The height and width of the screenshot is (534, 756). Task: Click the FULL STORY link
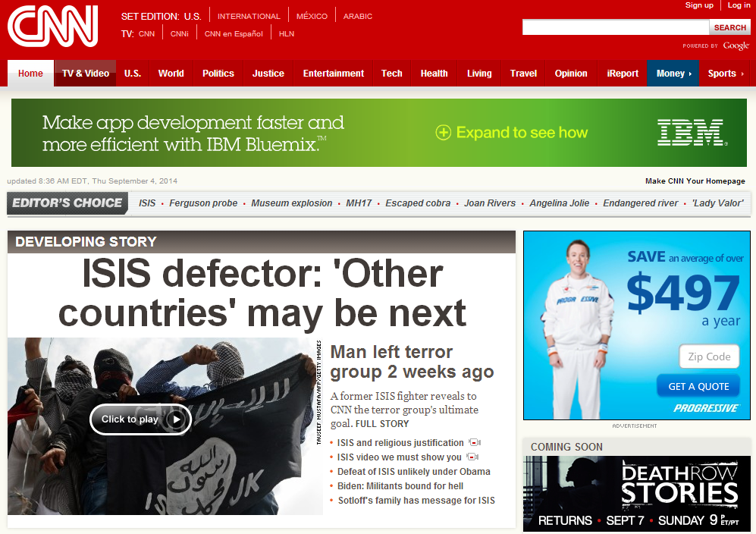point(382,423)
